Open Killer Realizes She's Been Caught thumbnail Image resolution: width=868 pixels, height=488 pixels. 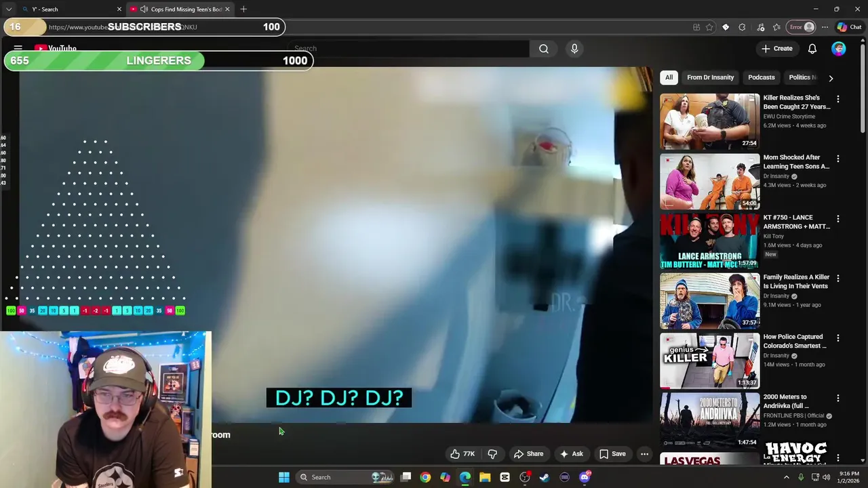point(710,121)
